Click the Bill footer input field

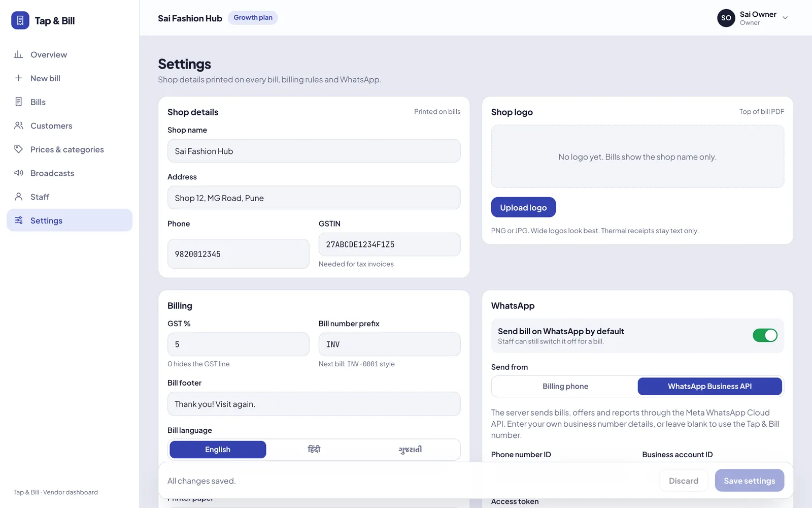point(314,404)
